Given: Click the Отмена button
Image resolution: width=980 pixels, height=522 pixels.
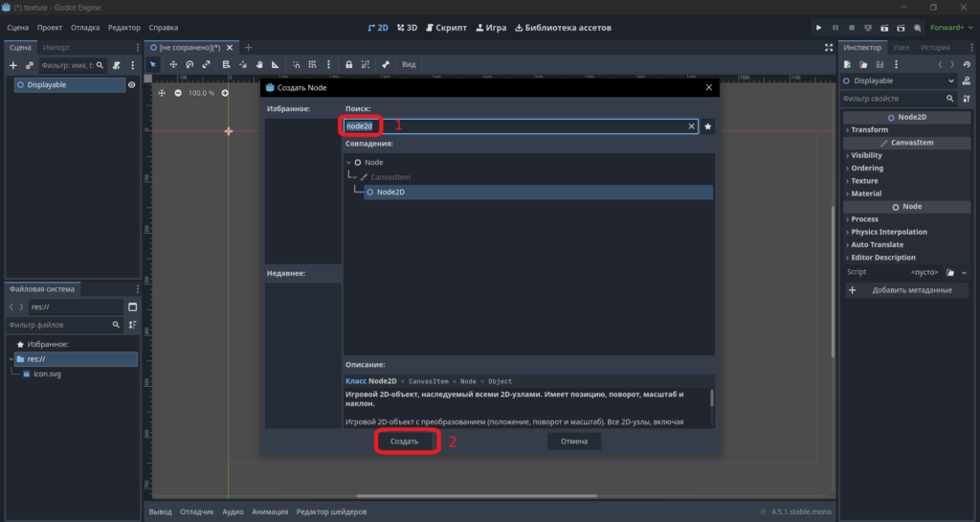Looking at the screenshot, I should coord(574,442).
